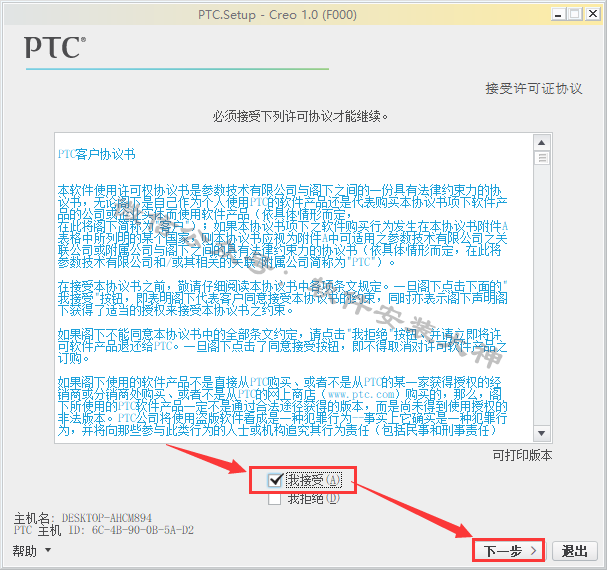Click the PTC客户协议书 heading text
The height and width of the screenshot is (570, 607).
coord(96,154)
